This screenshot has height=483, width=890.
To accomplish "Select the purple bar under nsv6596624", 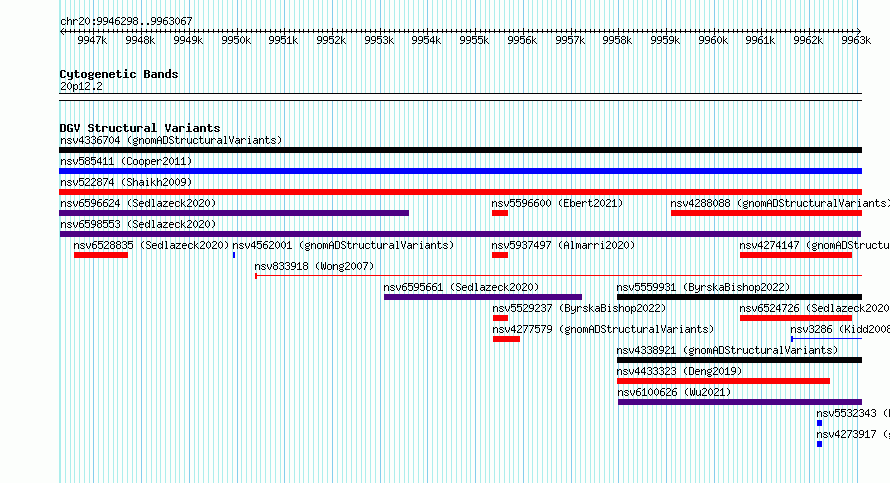I will click(x=234, y=213).
